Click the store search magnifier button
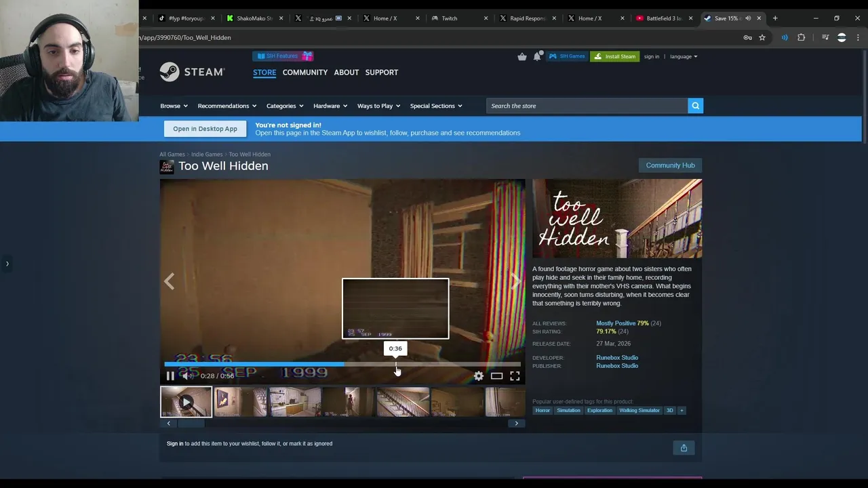 [695, 106]
